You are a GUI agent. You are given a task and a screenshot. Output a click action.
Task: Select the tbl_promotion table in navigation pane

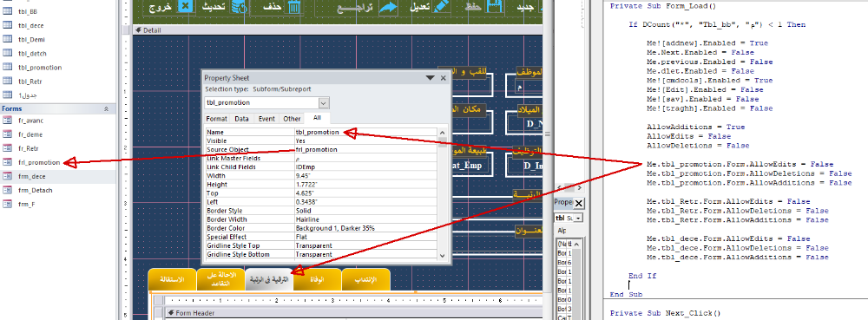[x=40, y=68]
